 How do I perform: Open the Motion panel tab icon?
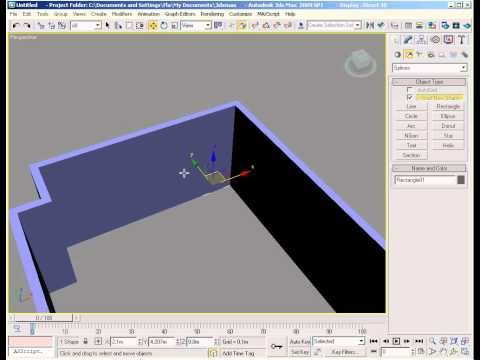coord(435,40)
